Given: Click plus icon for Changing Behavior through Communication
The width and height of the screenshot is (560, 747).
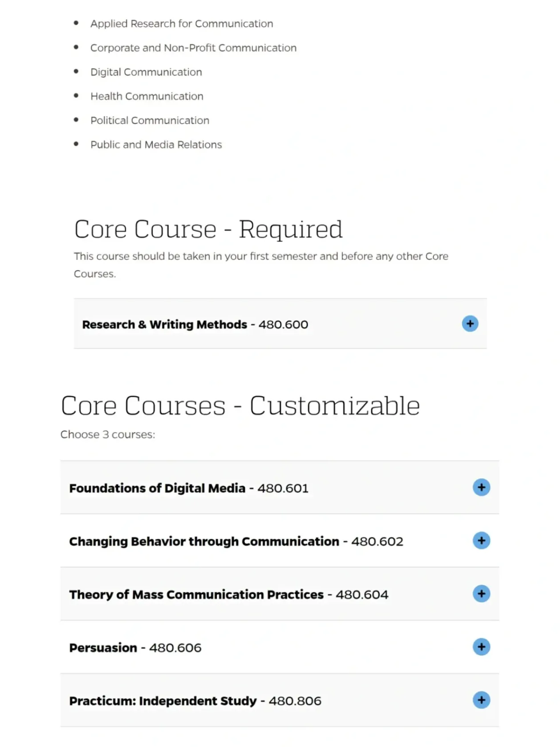Looking at the screenshot, I should pyautogui.click(x=481, y=540).
